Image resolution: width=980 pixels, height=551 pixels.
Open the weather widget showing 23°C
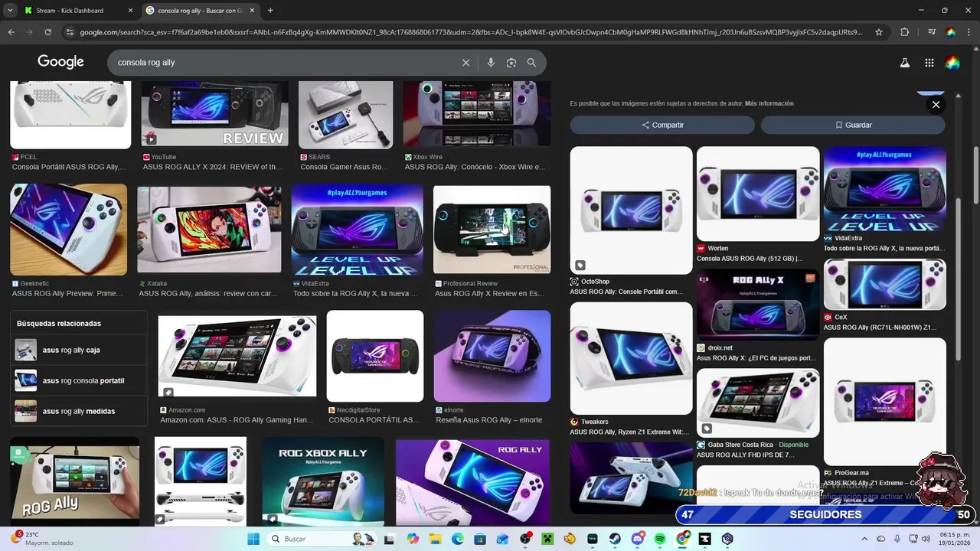(x=42, y=539)
